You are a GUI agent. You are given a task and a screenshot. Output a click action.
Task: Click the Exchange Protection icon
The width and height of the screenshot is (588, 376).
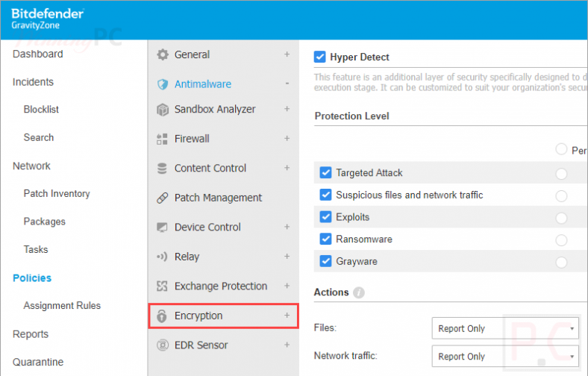[162, 286]
